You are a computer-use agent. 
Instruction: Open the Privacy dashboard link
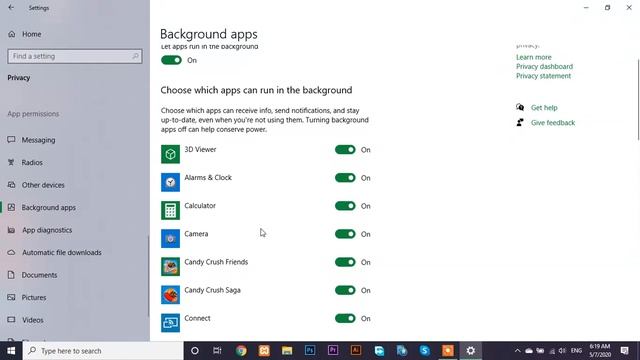click(x=544, y=67)
